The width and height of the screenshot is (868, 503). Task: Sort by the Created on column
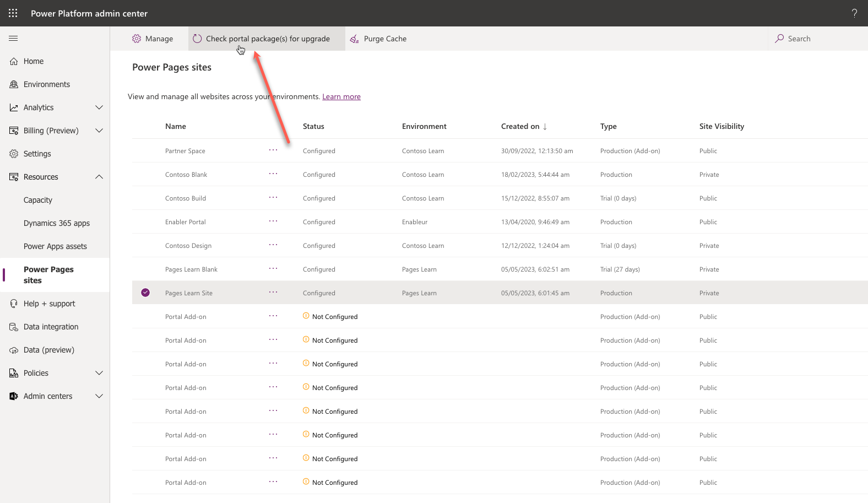pos(524,126)
